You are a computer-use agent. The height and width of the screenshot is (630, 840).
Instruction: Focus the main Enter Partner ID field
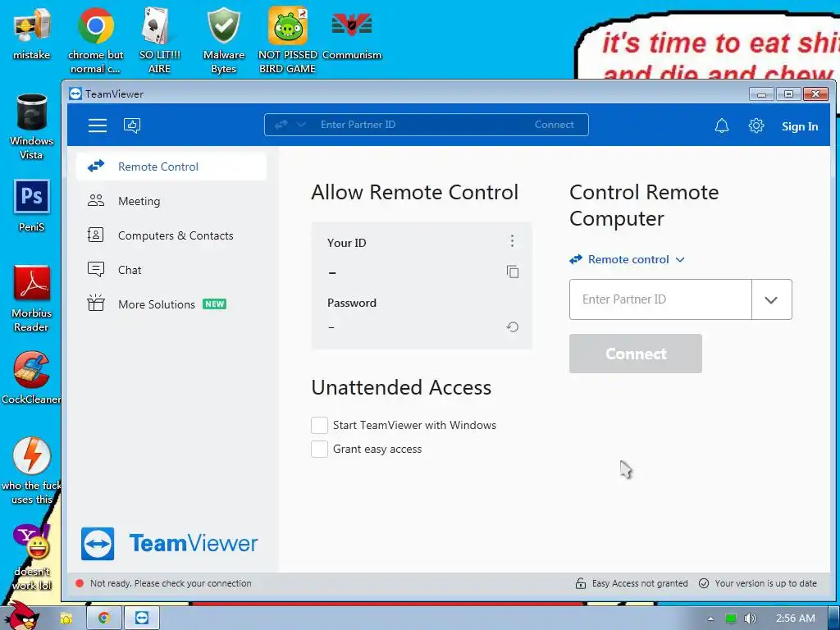[660, 299]
